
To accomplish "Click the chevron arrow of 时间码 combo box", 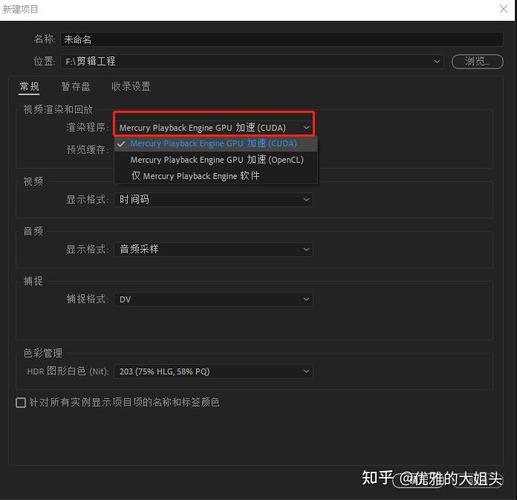I will click(x=306, y=200).
